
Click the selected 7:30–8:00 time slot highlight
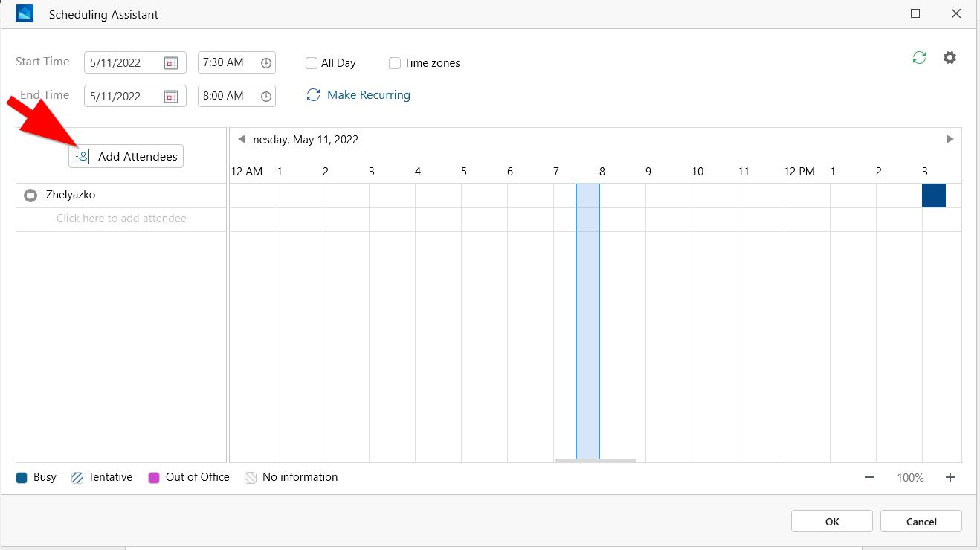pos(587,321)
